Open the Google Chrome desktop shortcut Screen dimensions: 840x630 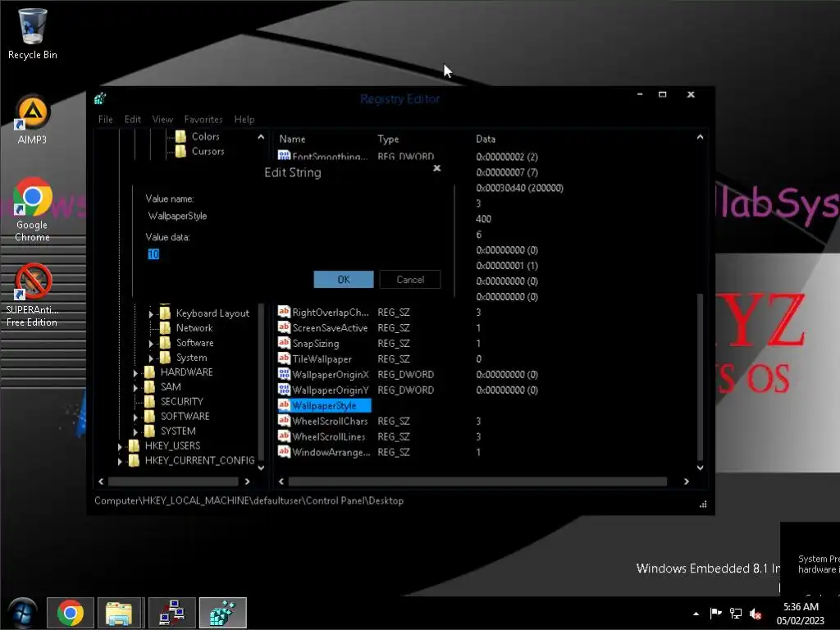tap(32, 209)
